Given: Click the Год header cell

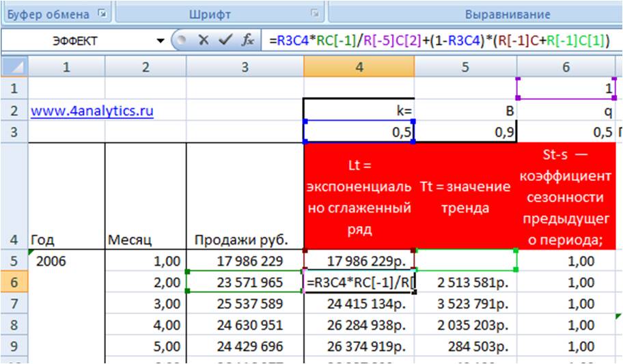Looking at the screenshot, I should (x=66, y=196).
